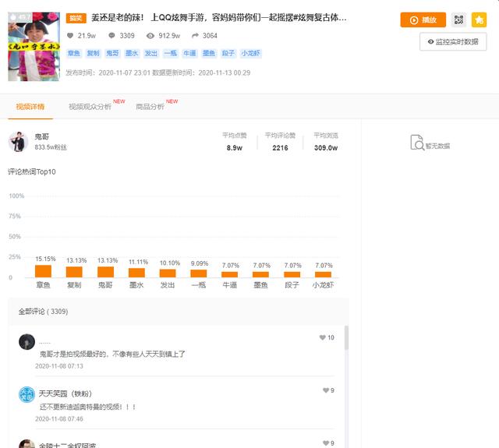Click the 15.15% 章鱼 chart bar
Image resolution: width=499 pixels, height=448 pixels.
pos(43,271)
